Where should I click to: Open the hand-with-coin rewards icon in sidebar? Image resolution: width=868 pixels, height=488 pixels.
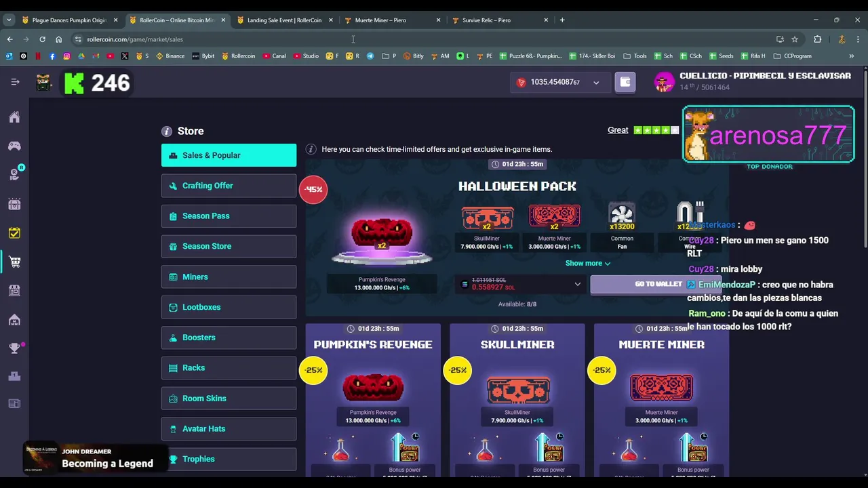point(14,175)
